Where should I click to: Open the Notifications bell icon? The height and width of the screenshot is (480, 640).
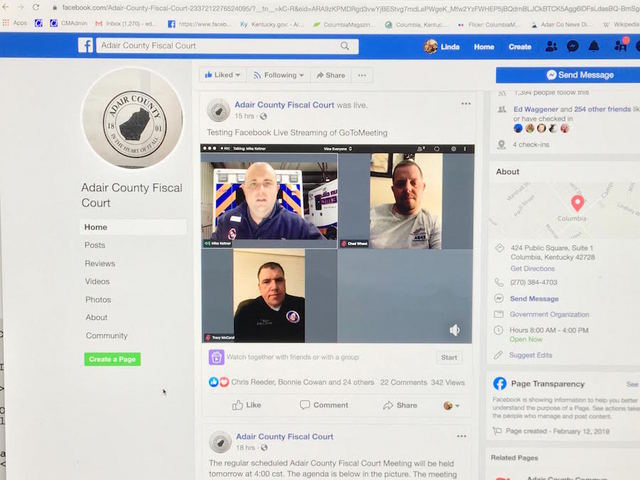click(x=594, y=46)
